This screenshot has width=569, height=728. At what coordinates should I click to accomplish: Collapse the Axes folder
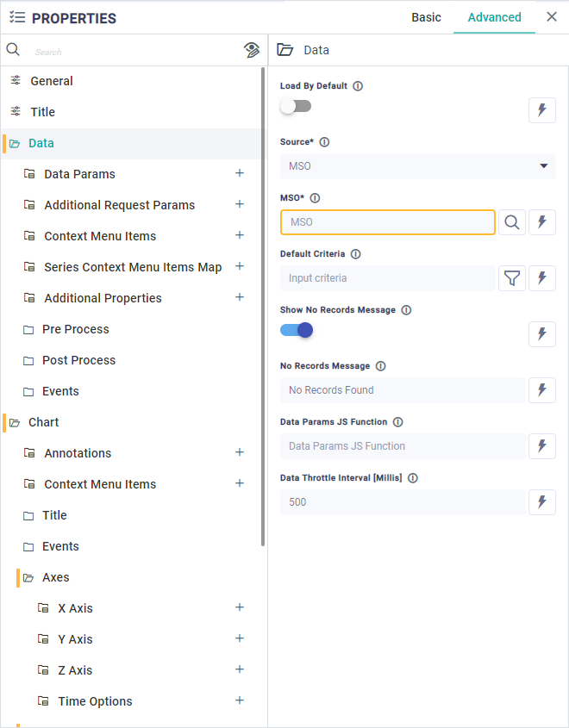click(x=28, y=578)
